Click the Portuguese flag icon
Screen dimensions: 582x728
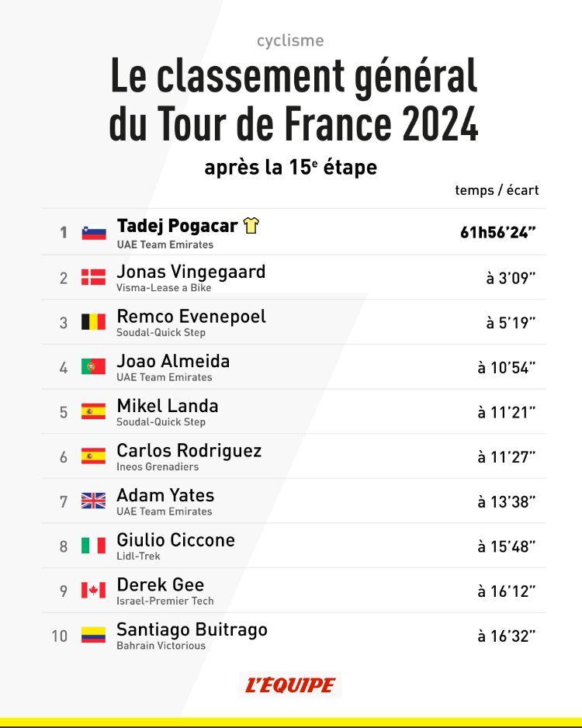pos(94,366)
